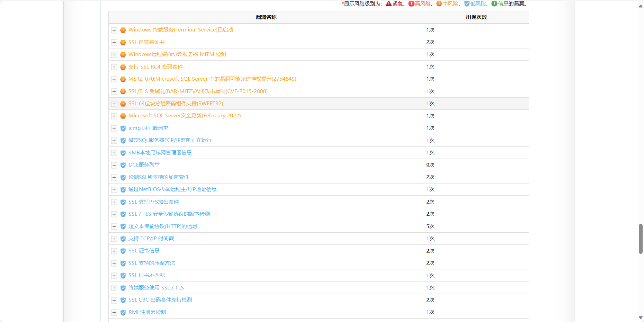Click medium-risk icon beside Microsoft SQL Server安全更新
The image size is (644, 322).
point(123,116)
